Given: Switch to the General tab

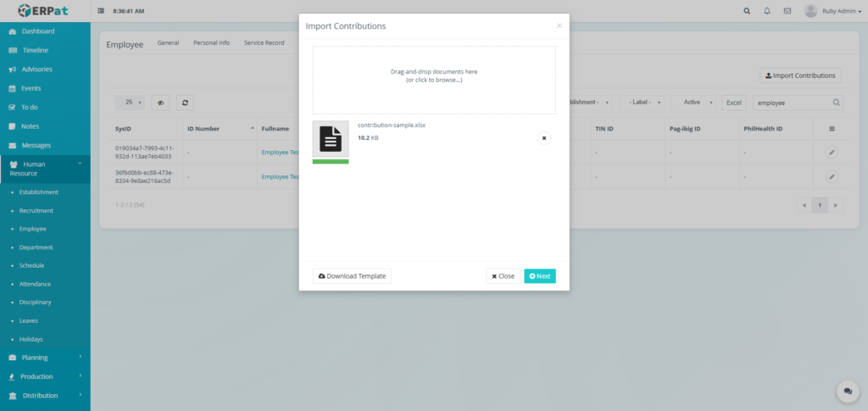Looking at the screenshot, I should (x=168, y=42).
